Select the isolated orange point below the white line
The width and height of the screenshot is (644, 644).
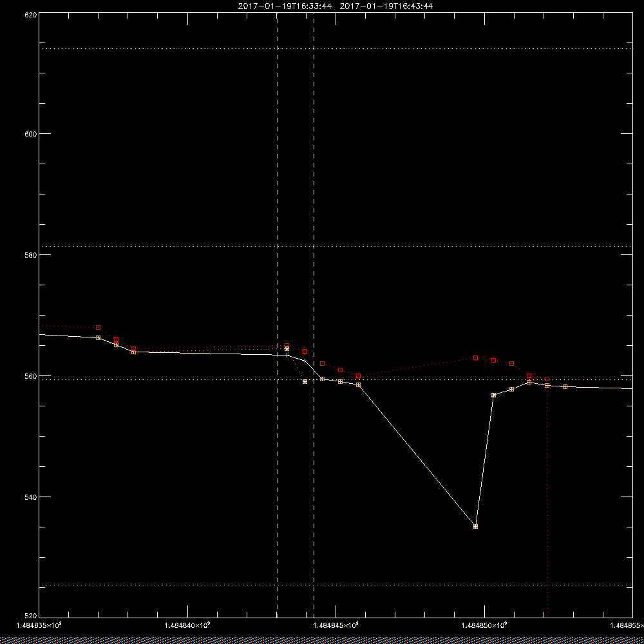point(305,381)
